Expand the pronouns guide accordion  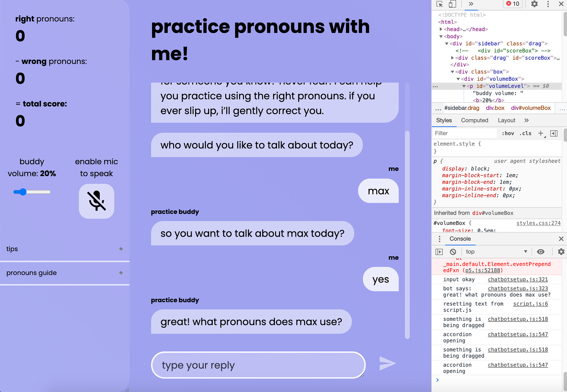(x=65, y=273)
